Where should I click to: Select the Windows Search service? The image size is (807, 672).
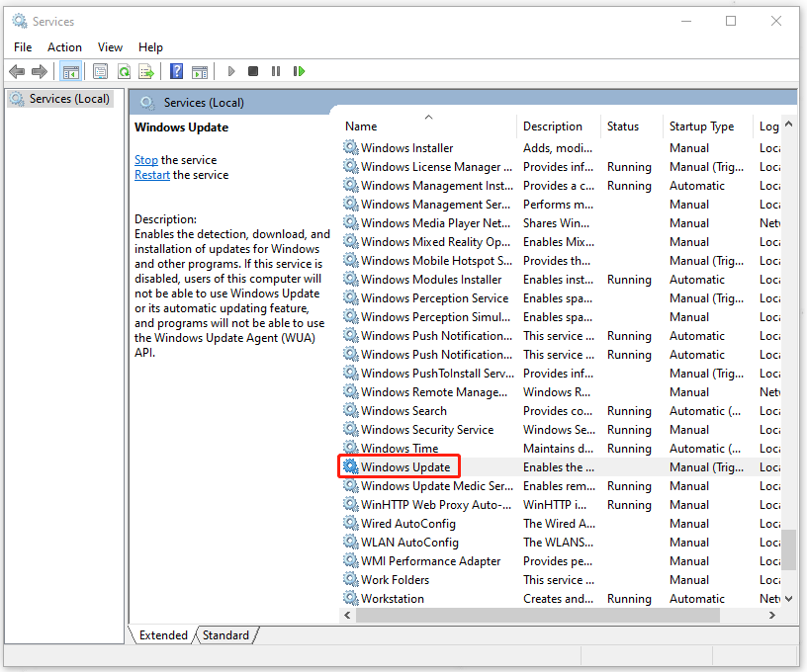coord(404,410)
